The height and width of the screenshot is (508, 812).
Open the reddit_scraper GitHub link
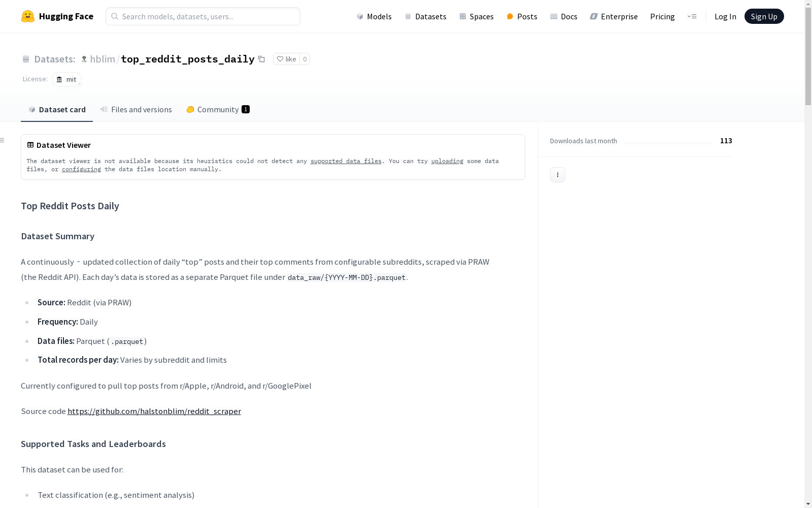[154, 411]
